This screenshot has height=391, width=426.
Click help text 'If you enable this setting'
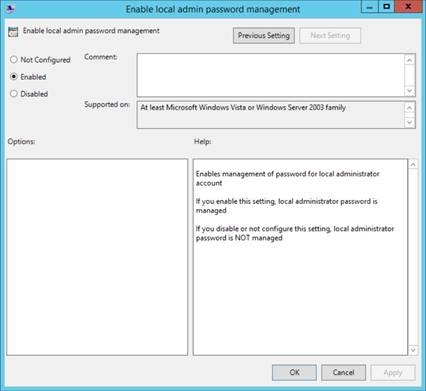236,201
